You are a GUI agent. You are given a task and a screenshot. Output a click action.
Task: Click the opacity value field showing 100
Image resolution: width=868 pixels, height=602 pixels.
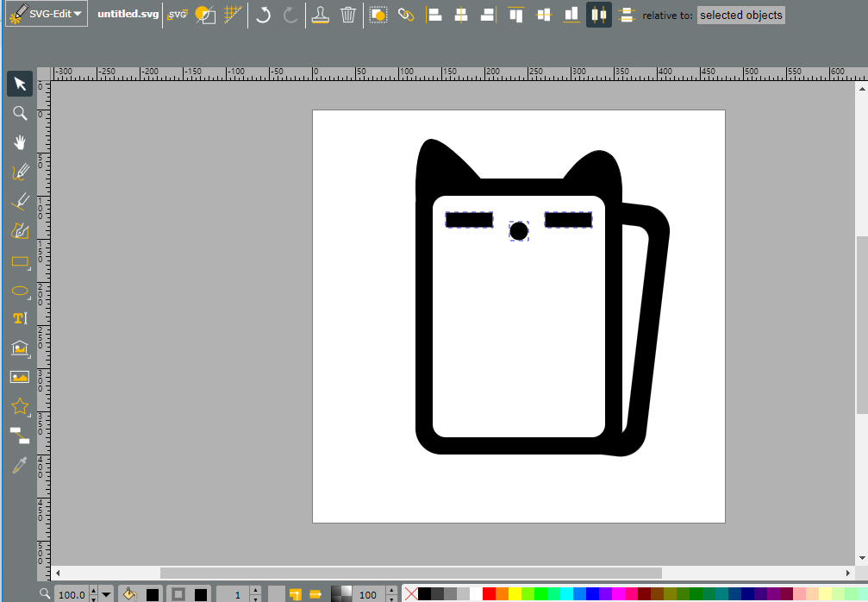[x=368, y=595]
